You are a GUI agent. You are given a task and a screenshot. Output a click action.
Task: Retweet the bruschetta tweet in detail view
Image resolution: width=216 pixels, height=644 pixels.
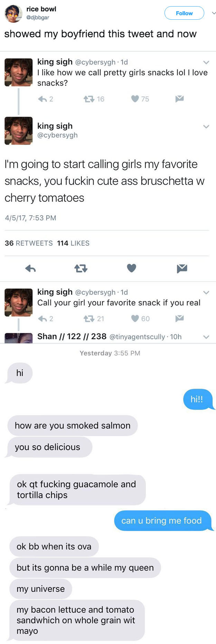tap(81, 268)
